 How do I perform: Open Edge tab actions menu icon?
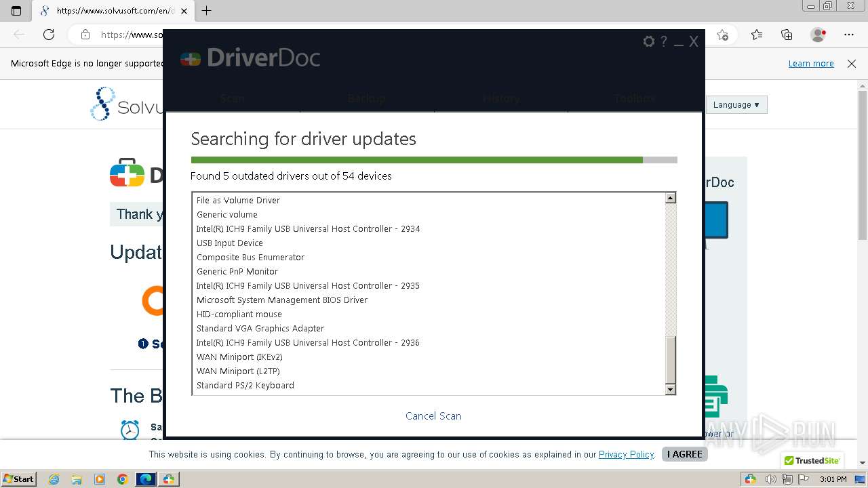tap(16, 11)
